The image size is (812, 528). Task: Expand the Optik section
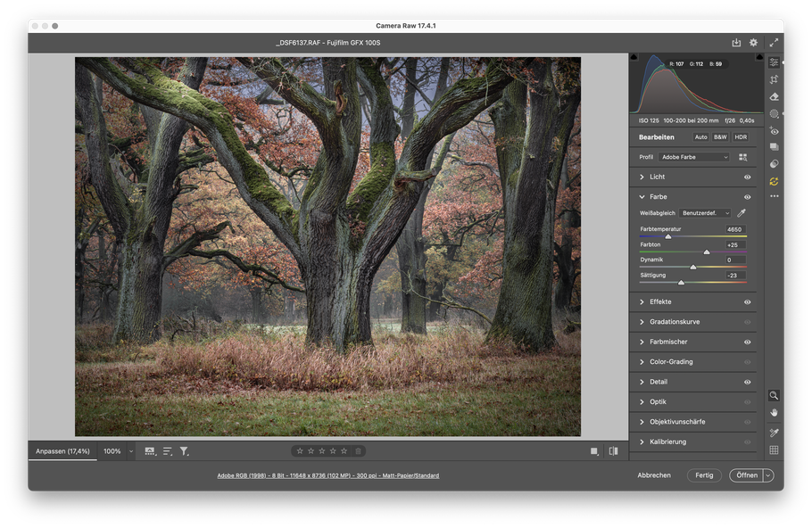642,401
